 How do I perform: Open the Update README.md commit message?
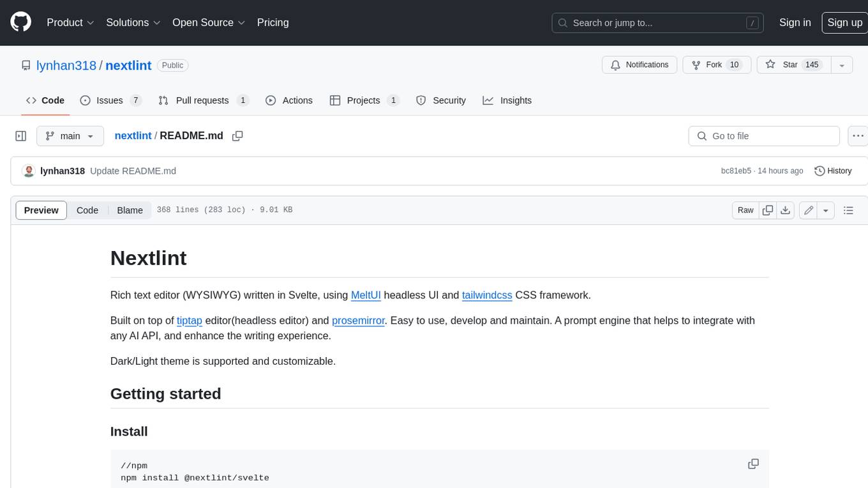tap(133, 171)
